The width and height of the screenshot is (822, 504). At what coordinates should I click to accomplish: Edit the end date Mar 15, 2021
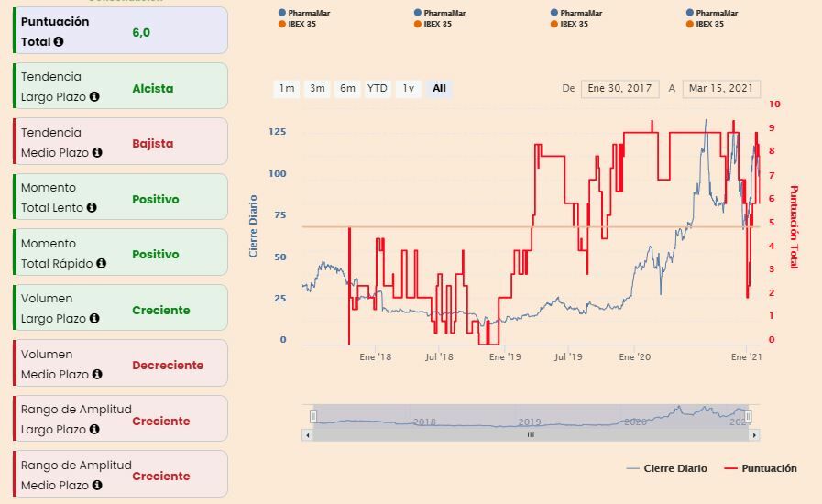(721, 89)
